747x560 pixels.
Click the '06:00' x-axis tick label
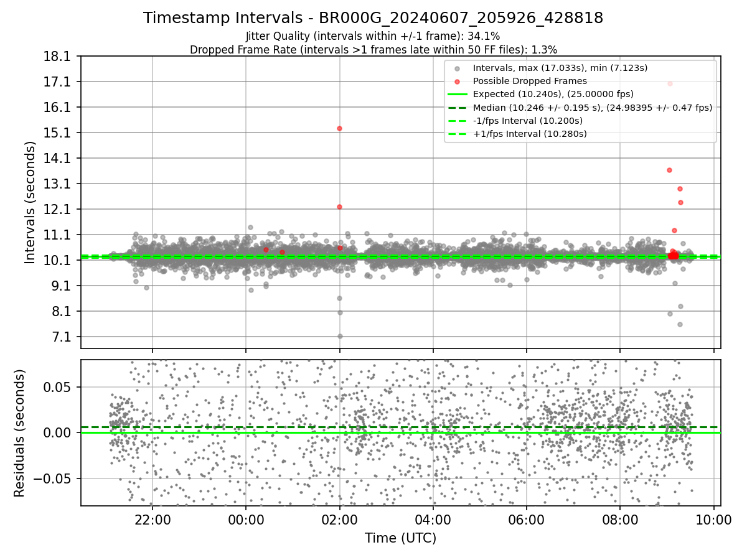click(527, 520)
